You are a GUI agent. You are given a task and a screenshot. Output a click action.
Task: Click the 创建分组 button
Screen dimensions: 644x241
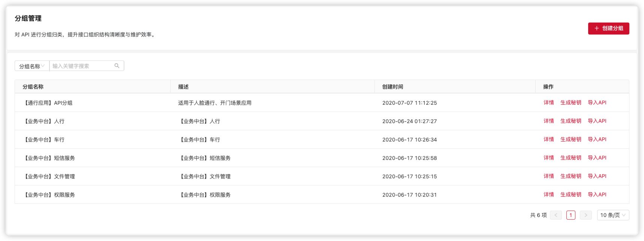[x=608, y=29]
